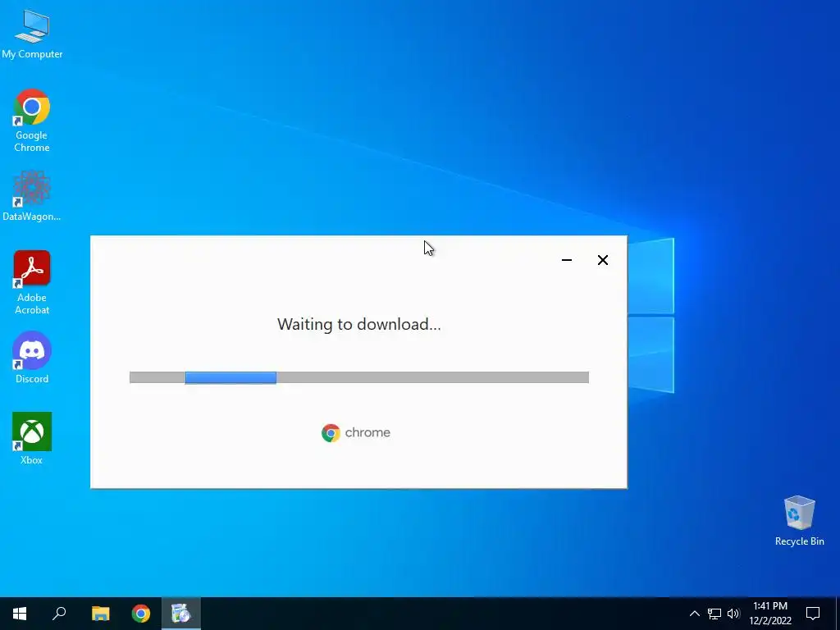Screen dimensions: 840x630
Task: Click the 'Waiting to download...' text
Action: coord(359,324)
